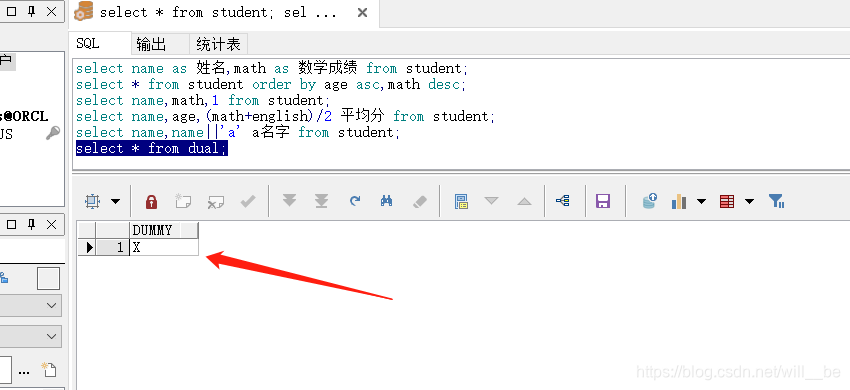Switch to the SQL tab

[x=100, y=43]
